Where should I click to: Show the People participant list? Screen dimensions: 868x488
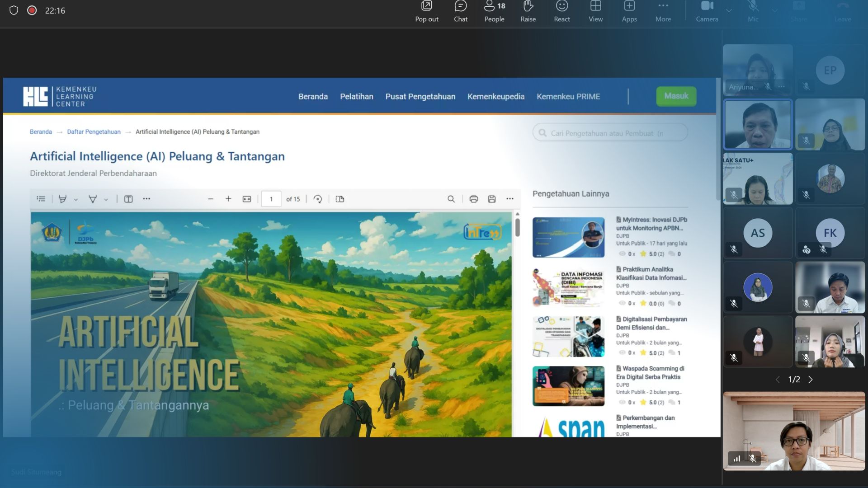point(494,11)
